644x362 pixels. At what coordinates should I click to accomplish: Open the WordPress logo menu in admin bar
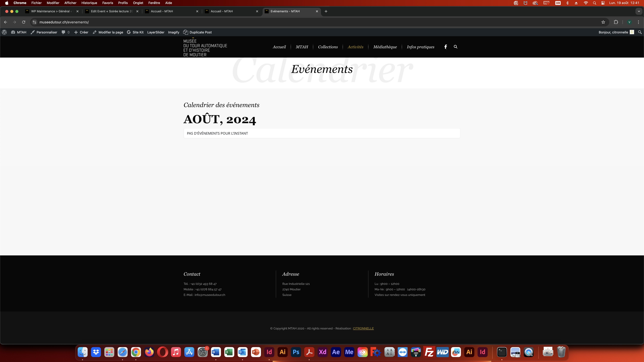4,32
